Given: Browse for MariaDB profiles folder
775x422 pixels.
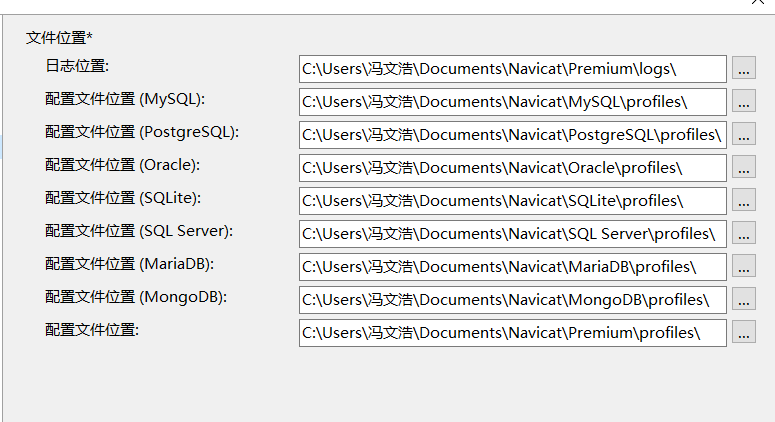Looking at the screenshot, I should click(744, 266).
